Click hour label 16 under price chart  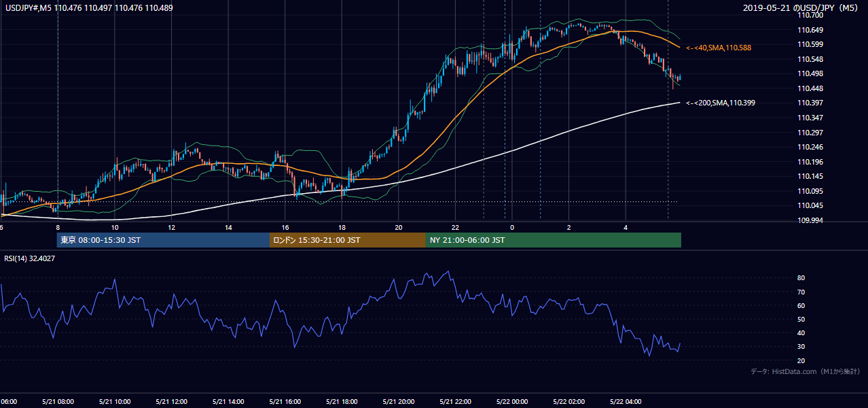(x=285, y=227)
